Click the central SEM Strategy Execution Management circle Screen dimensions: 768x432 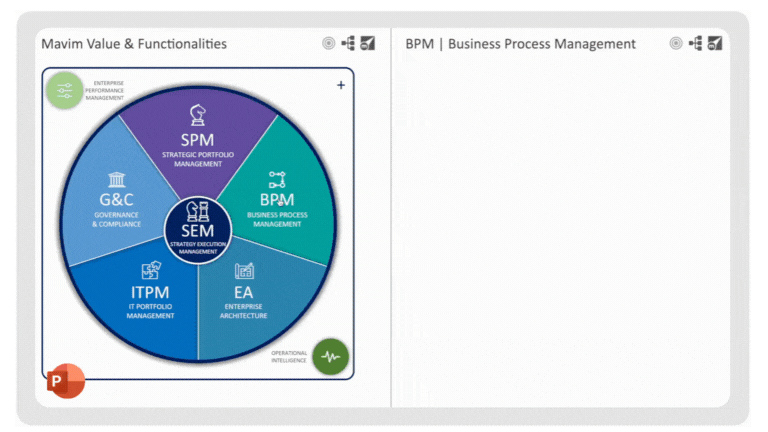(198, 230)
